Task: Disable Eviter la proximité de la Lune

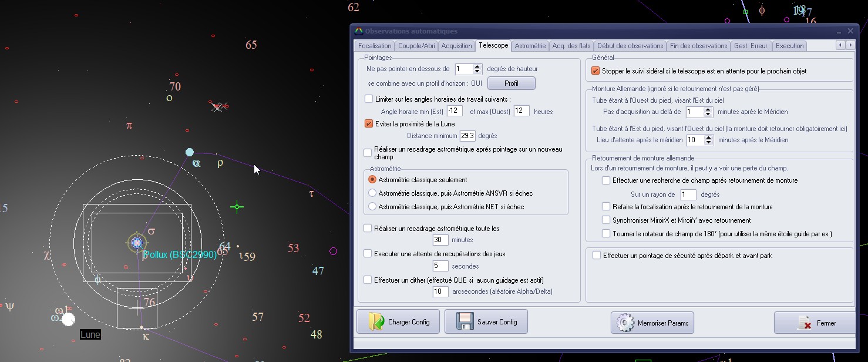Action: coord(369,124)
